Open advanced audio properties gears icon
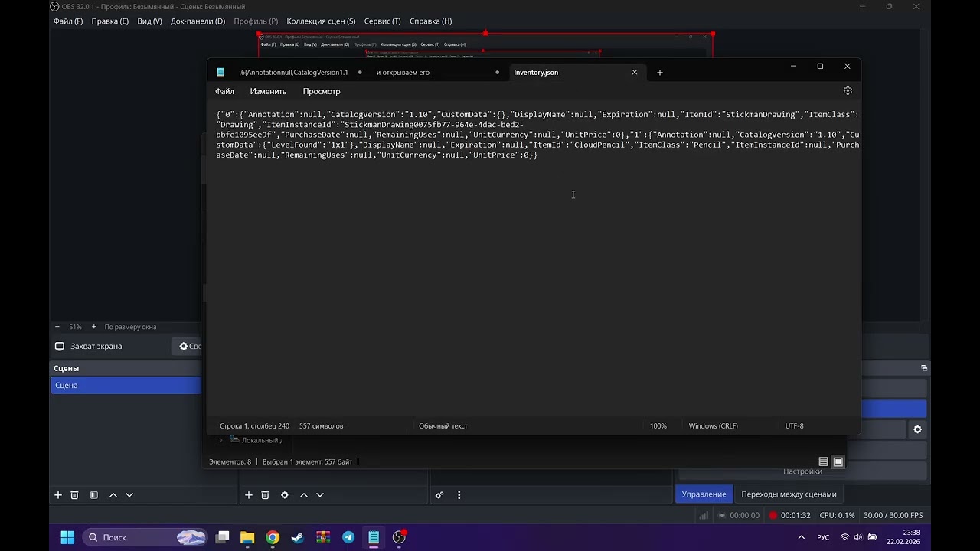 pos(439,495)
